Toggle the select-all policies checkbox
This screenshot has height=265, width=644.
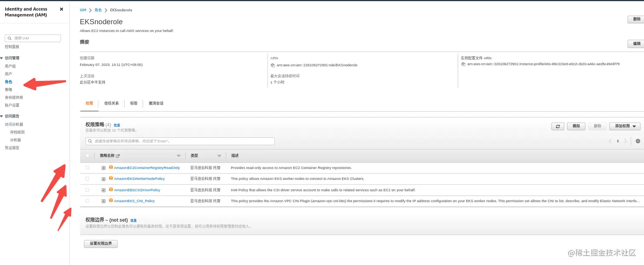[87, 156]
